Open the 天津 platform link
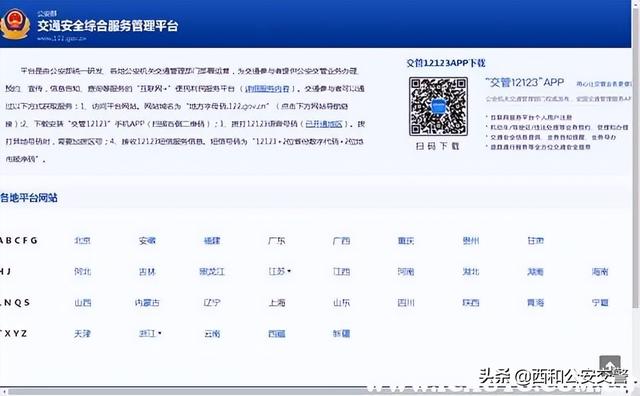640x396 pixels. pos(82,334)
